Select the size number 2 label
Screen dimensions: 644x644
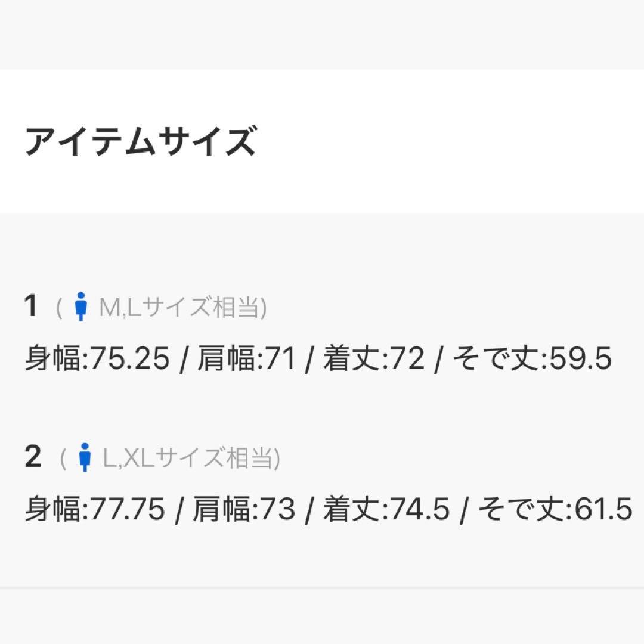(x=33, y=457)
